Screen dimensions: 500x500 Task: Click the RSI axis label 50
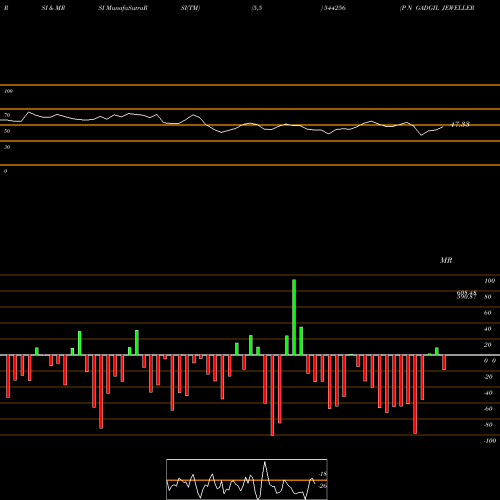(x=7, y=131)
